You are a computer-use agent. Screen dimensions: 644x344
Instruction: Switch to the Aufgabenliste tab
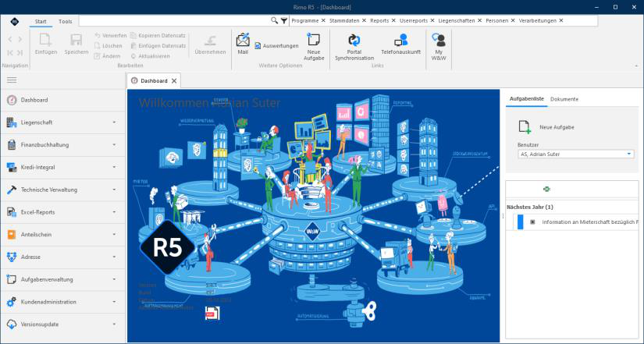click(527, 99)
